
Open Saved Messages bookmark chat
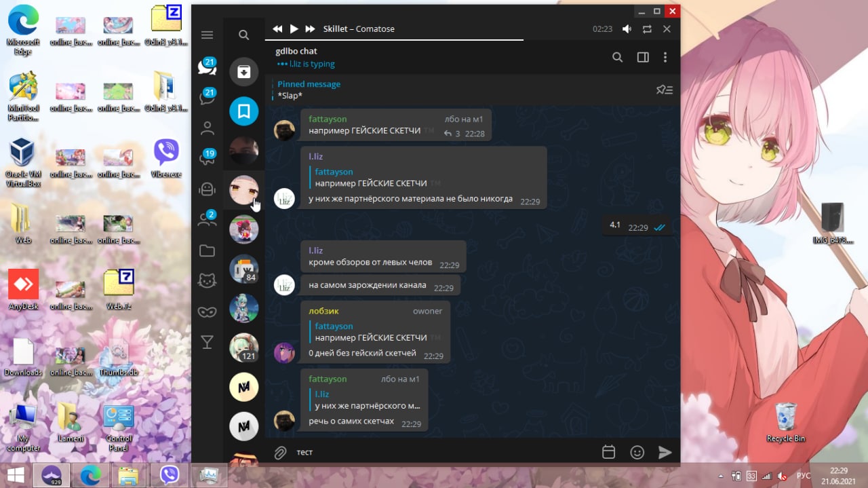243,111
